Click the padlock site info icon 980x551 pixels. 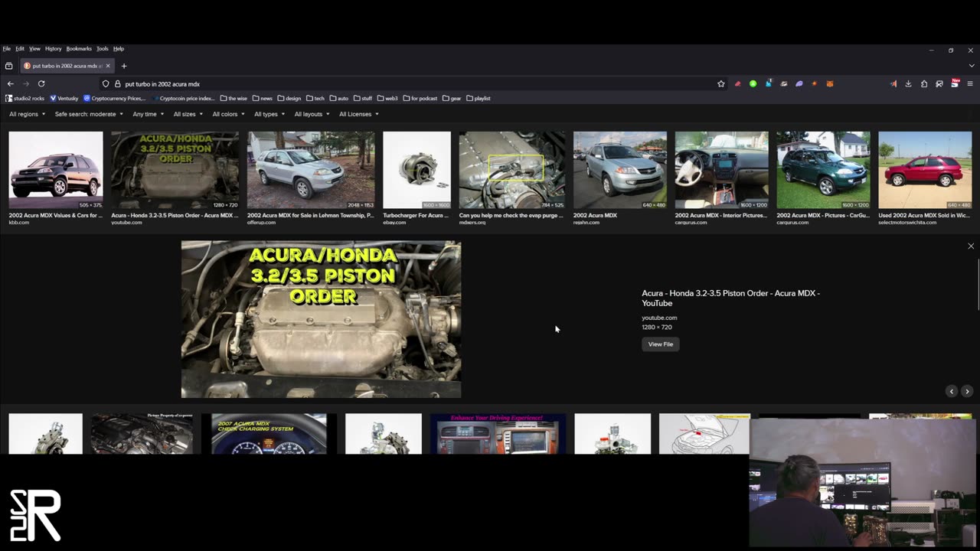tap(117, 83)
